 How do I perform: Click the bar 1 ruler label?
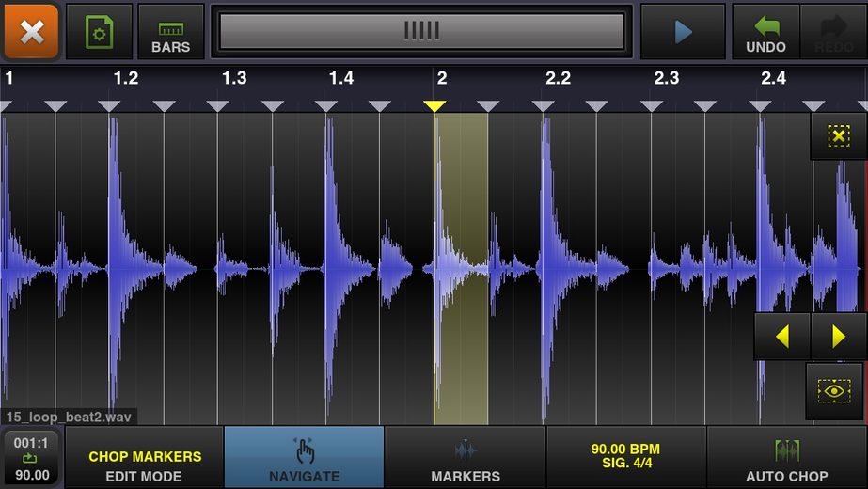8,78
